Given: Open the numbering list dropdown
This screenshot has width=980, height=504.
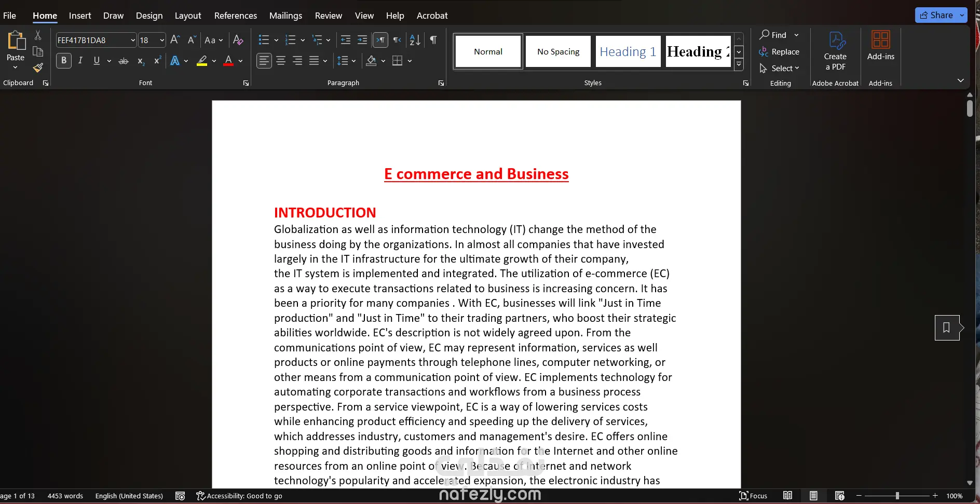Looking at the screenshot, I should [303, 40].
